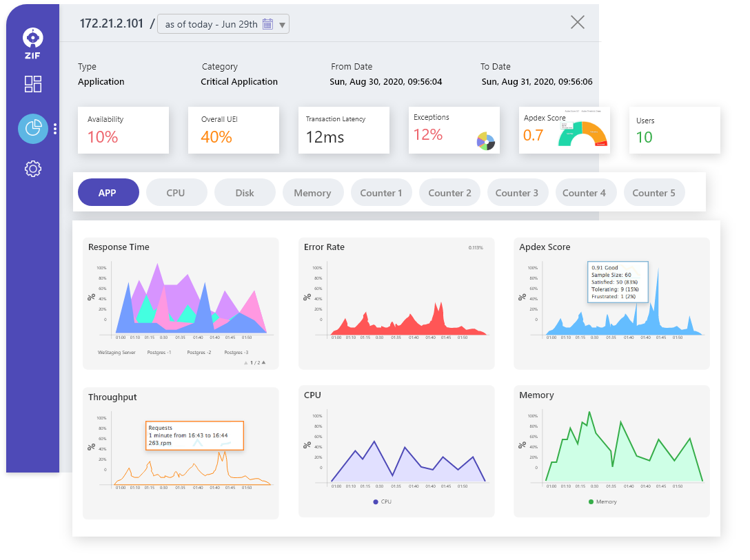Click the Users count card

674,129
